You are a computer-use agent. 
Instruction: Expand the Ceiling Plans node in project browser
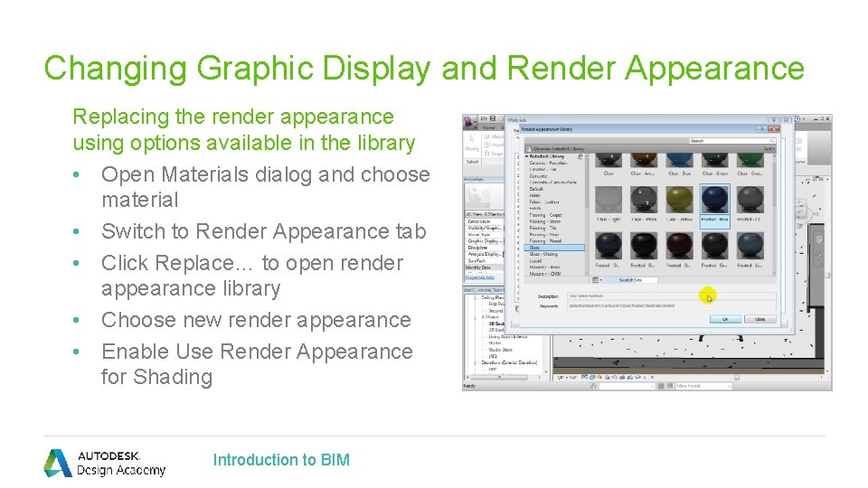(x=476, y=297)
